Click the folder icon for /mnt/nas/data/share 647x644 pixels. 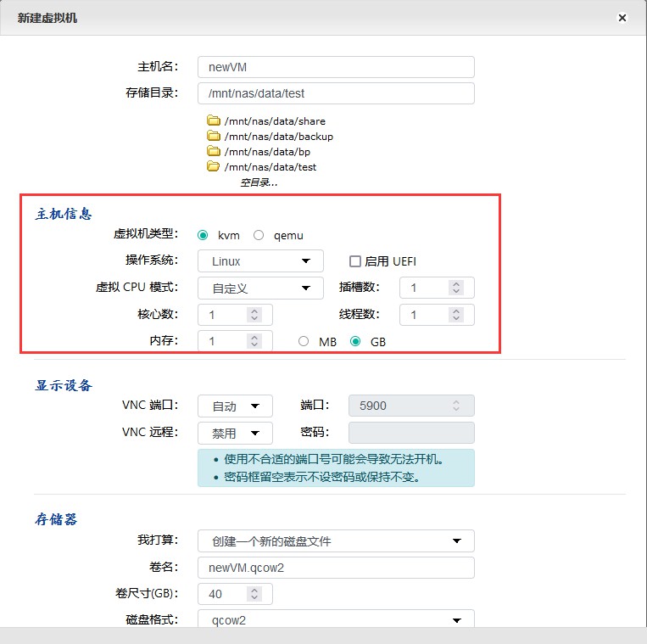tap(214, 120)
